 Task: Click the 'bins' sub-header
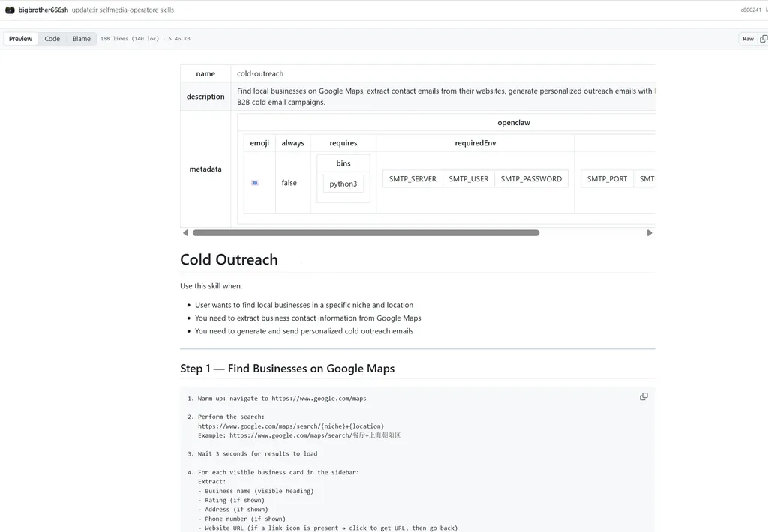[x=343, y=163]
